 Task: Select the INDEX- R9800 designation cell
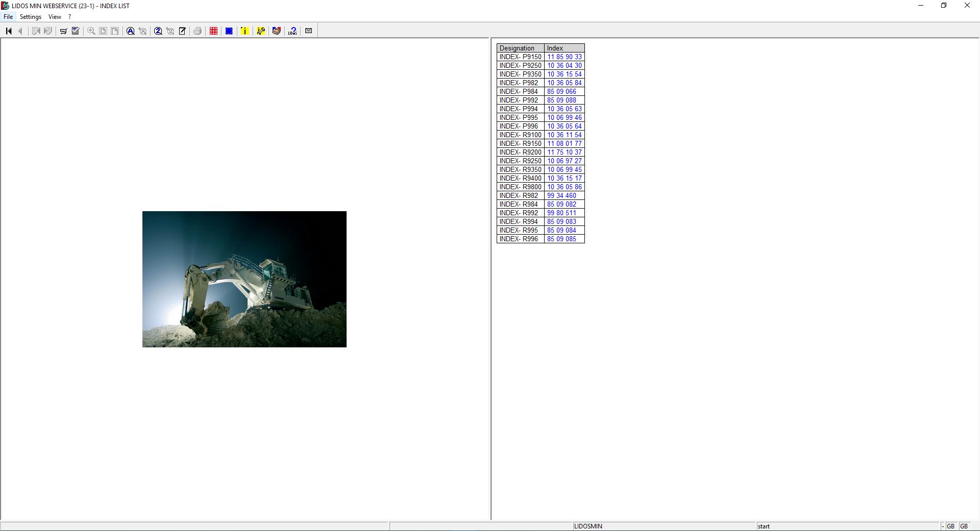pyautogui.click(x=521, y=187)
